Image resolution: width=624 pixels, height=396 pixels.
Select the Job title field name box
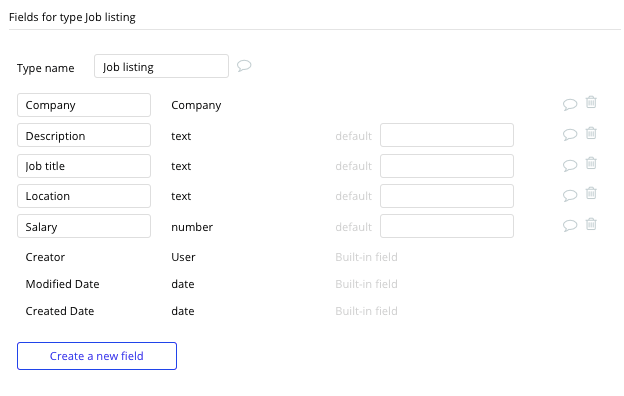pyautogui.click(x=84, y=166)
